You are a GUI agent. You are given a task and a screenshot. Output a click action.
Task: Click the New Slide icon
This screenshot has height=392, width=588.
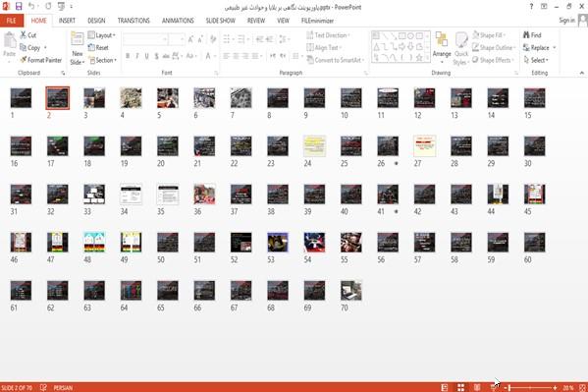(78, 38)
